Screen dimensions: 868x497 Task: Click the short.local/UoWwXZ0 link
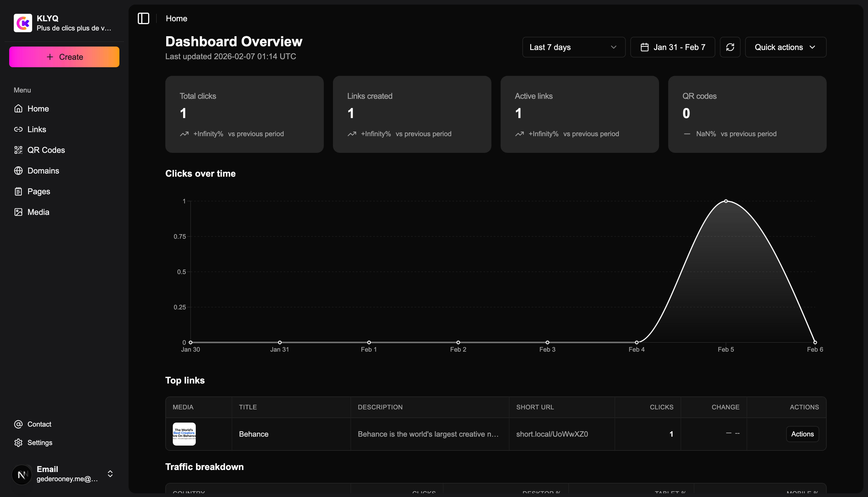552,434
